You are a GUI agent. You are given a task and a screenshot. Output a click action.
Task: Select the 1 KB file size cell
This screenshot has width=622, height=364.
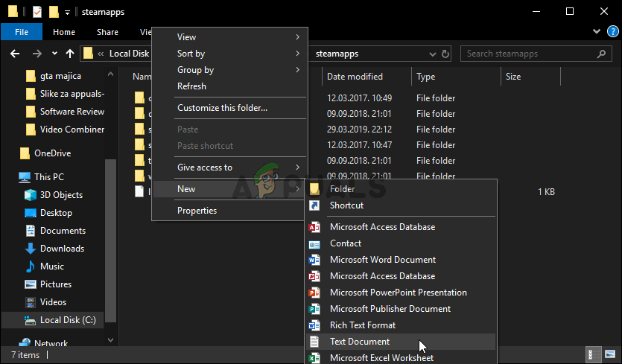pyautogui.click(x=546, y=192)
